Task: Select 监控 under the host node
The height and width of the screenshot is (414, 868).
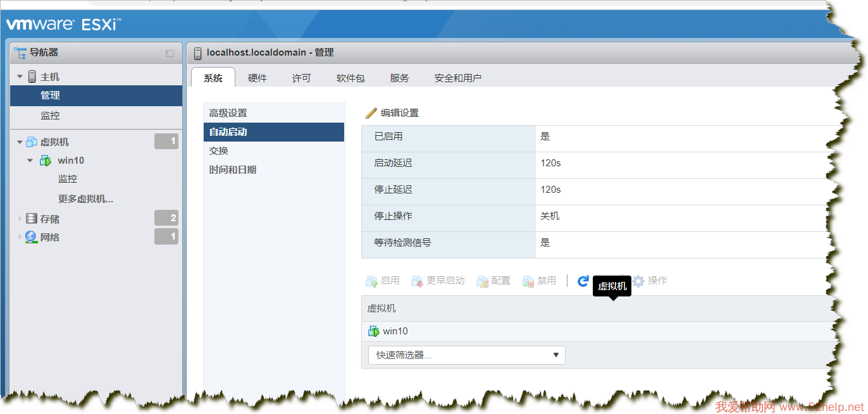Action: point(51,116)
